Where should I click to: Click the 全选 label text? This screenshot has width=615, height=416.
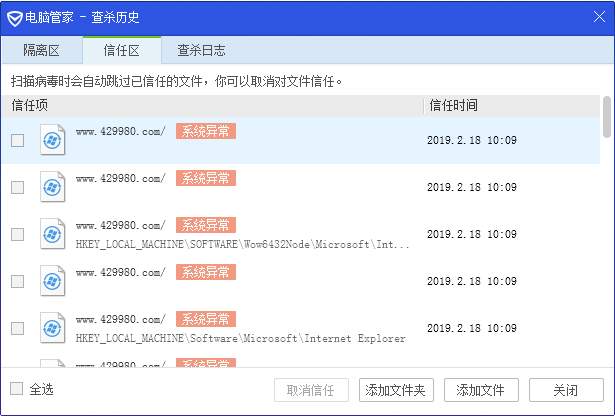(x=42, y=389)
